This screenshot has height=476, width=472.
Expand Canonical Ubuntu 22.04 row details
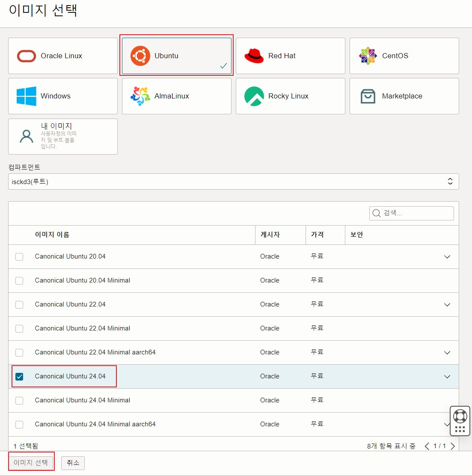(447, 305)
